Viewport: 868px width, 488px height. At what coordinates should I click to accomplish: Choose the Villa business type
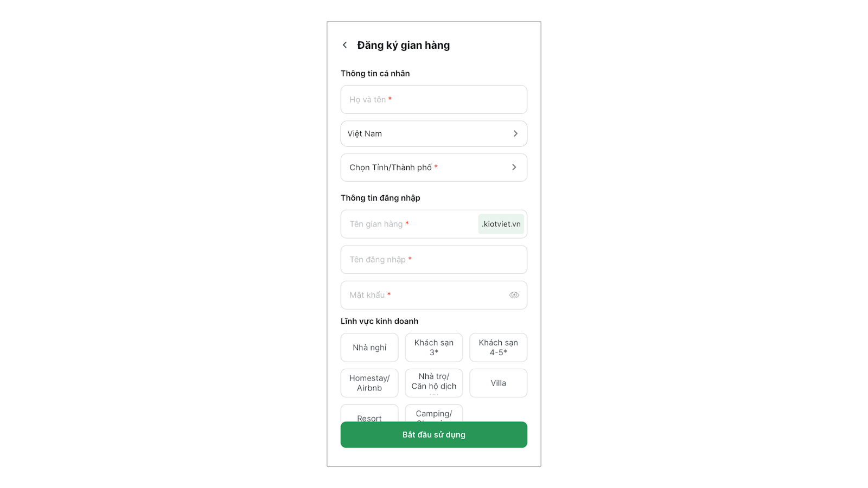(x=498, y=383)
